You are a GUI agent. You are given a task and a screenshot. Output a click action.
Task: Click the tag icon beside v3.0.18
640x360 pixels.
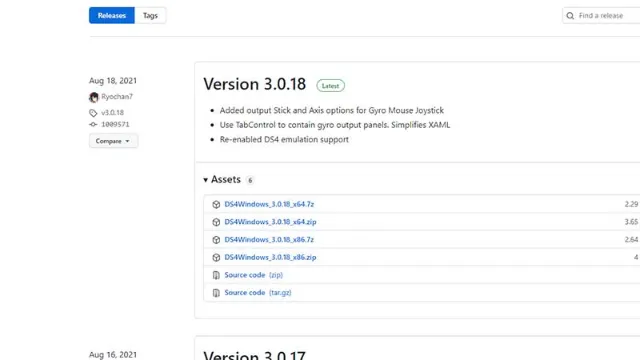point(93,113)
